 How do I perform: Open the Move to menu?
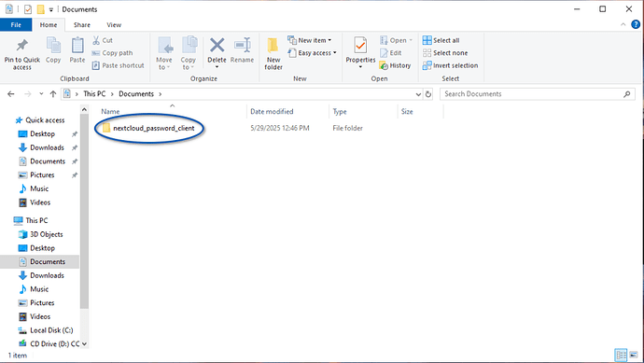click(164, 53)
